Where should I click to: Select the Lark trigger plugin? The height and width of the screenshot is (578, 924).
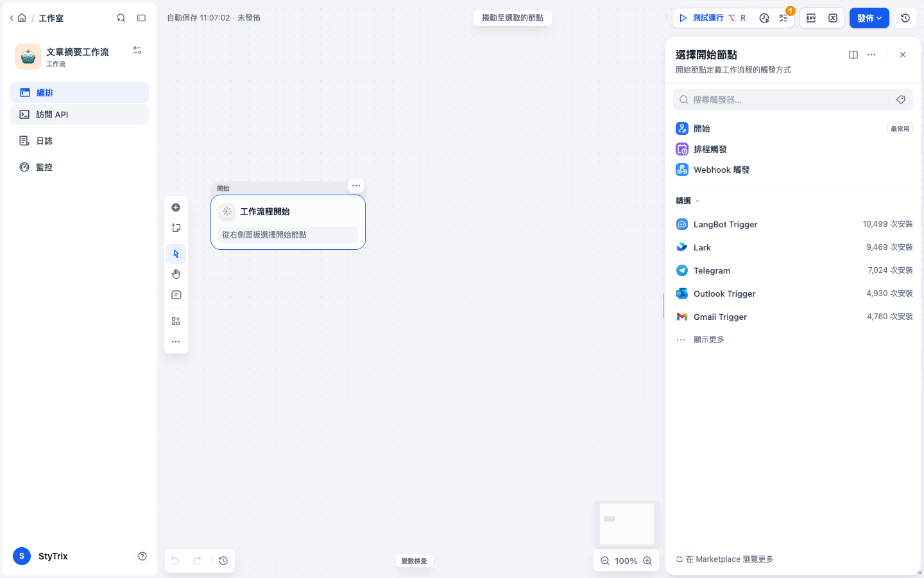tap(794, 247)
